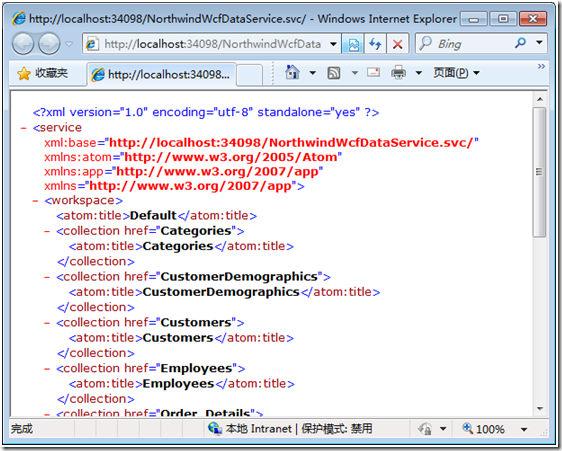Click the scroll up arrow

tap(540, 99)
